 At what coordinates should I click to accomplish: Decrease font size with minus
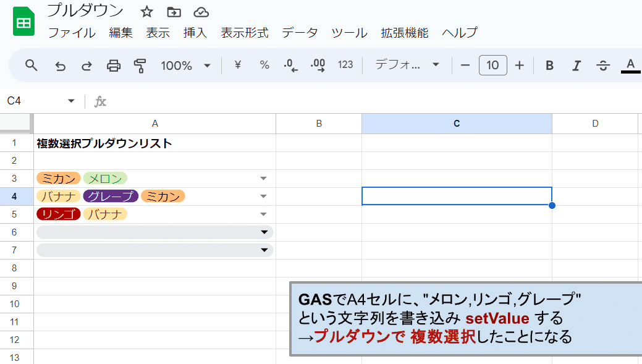coord(465,65)
